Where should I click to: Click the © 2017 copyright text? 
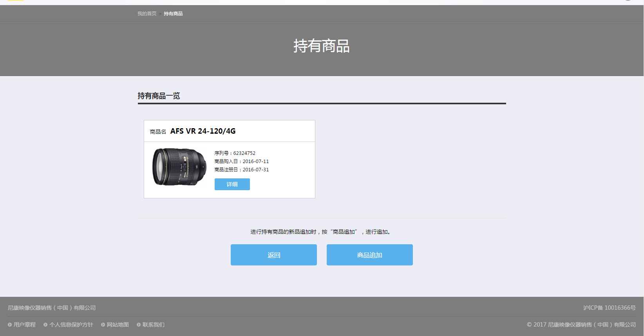581,325
